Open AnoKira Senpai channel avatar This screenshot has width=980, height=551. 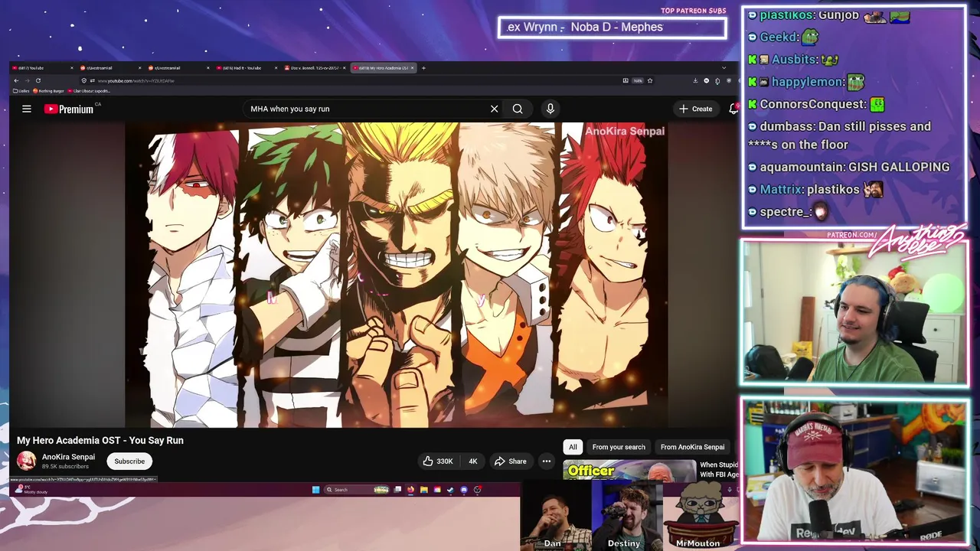point(27,461)
